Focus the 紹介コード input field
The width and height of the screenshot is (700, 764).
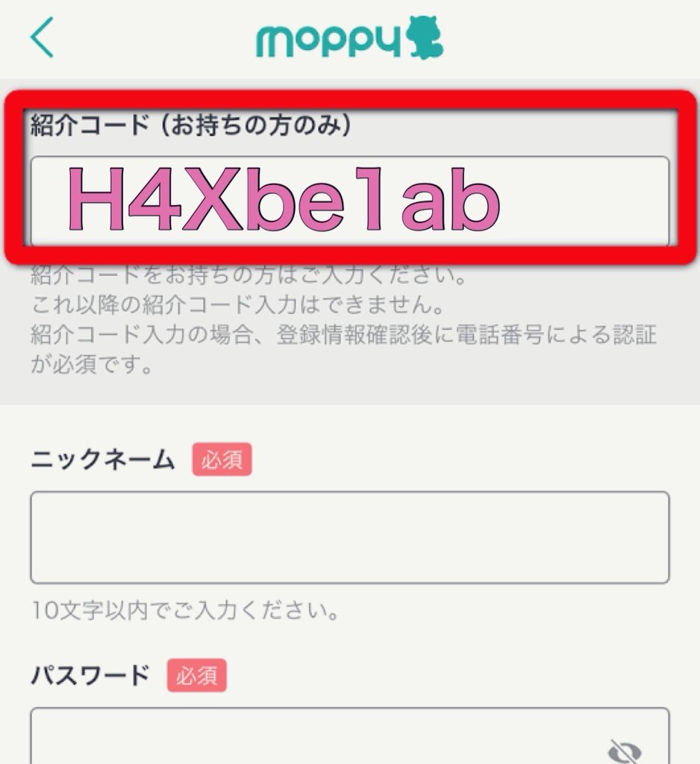(x=349, y=201)
